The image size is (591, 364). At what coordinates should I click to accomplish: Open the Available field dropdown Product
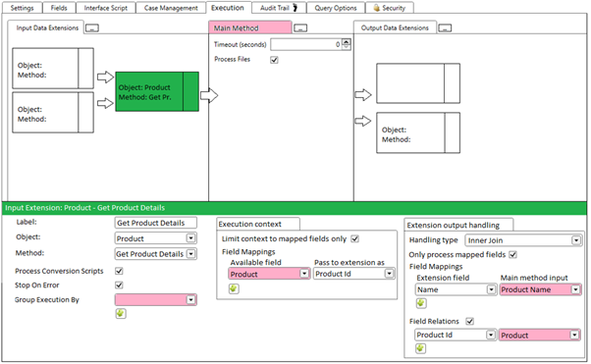[269, 274]
